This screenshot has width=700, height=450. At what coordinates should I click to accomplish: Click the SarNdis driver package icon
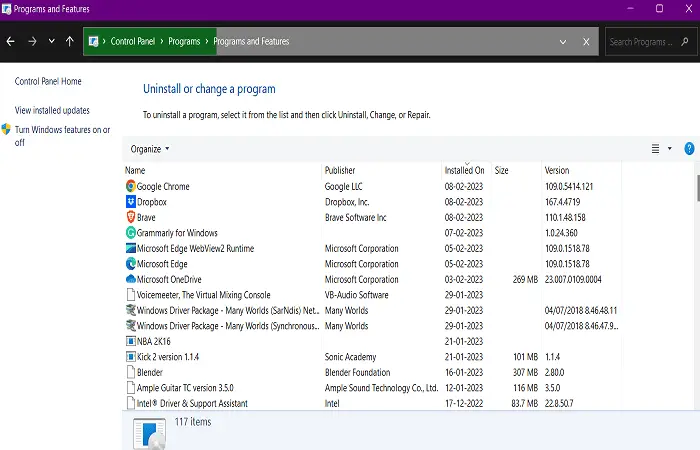[x=130, y=310]
